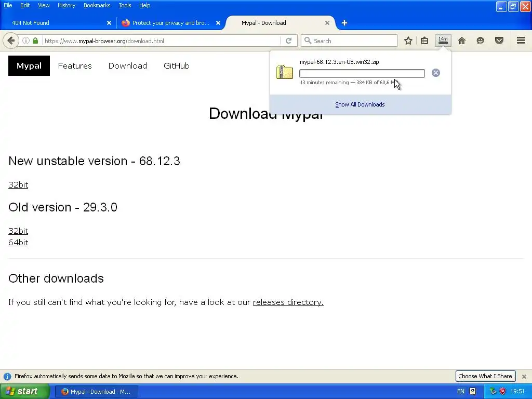Open the Download nav link
The height and width of the screenshot is (399, 532).
pos(128,66)
